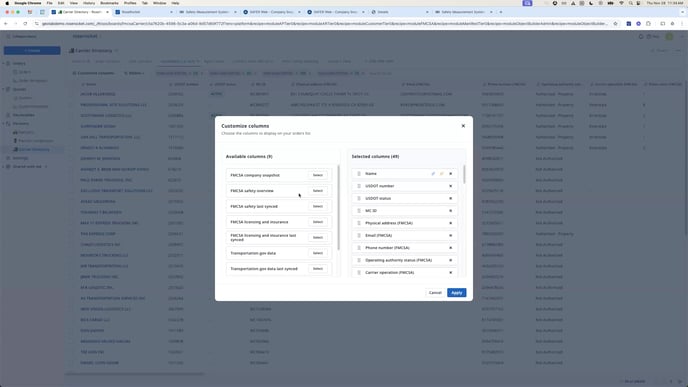Bookmark this page with the star icon
The width and height of the screenshot is (688, 387).
[x=615, y=24]
